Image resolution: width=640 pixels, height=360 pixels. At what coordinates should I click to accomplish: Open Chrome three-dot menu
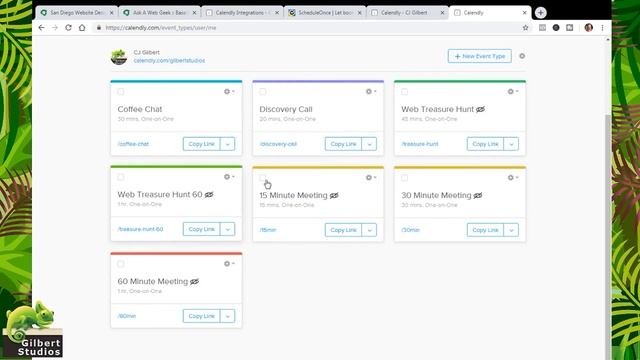[x=602, y=28]
